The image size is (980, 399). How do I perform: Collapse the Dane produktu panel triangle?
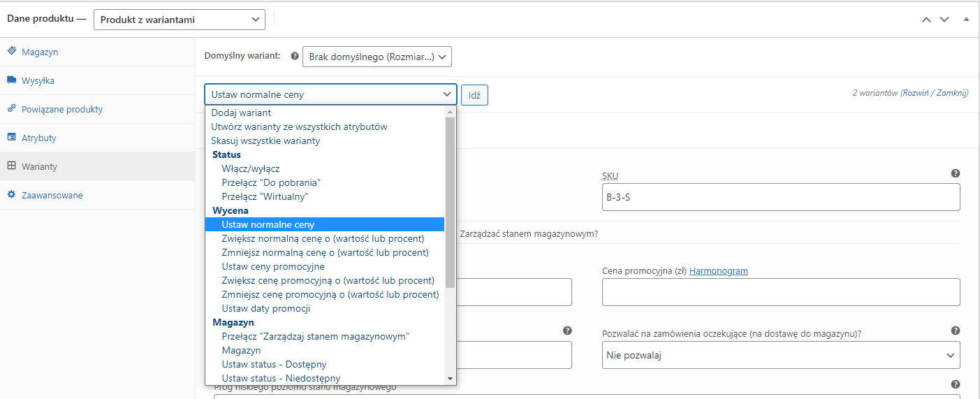pos(966,20)
